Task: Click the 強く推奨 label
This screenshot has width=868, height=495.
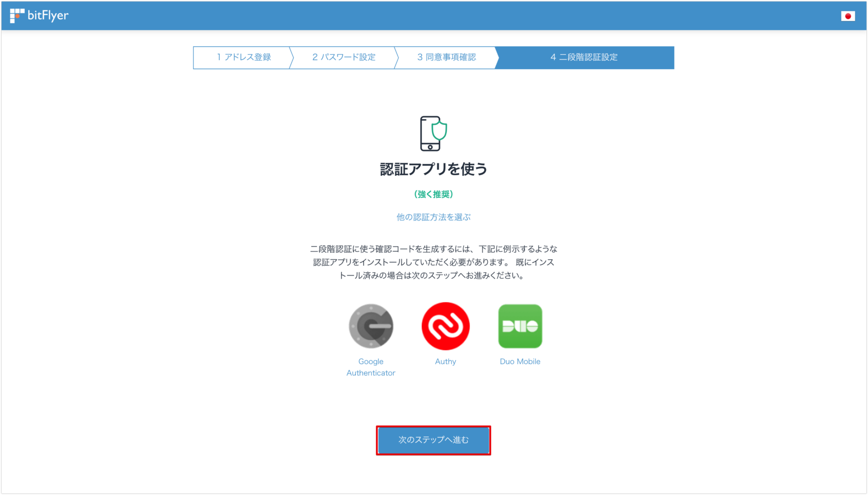Action: coord(433,194)
